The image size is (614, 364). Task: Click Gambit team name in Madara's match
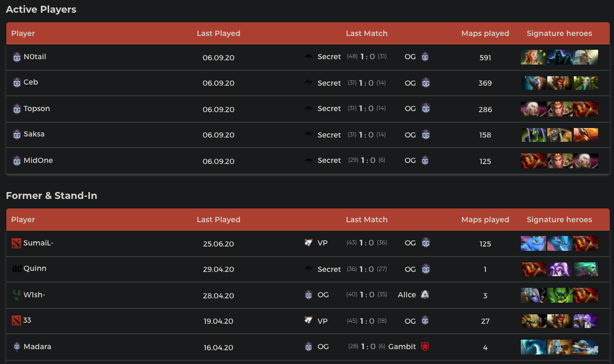click(x=402, y=347)
